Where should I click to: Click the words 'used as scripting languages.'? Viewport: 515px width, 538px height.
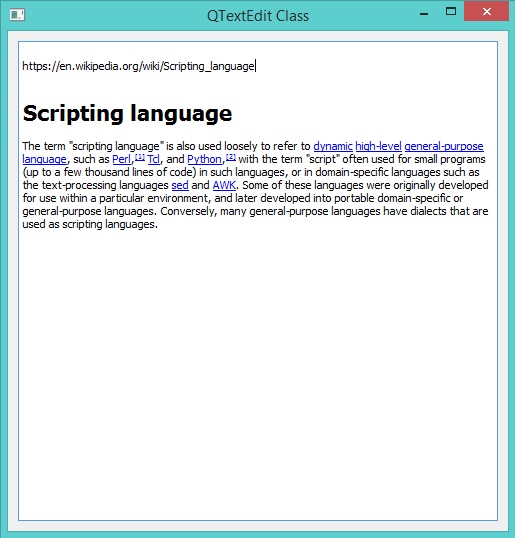[90, 224]
